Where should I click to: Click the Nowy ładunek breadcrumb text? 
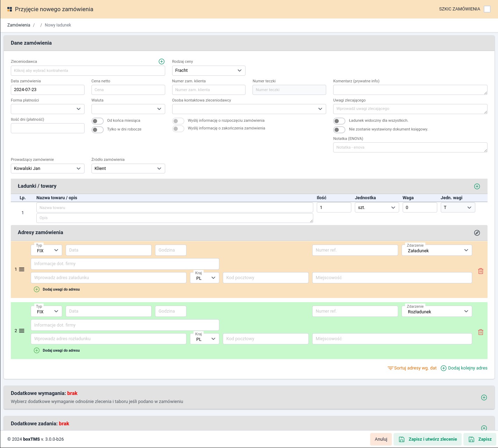tap(58, 25)
